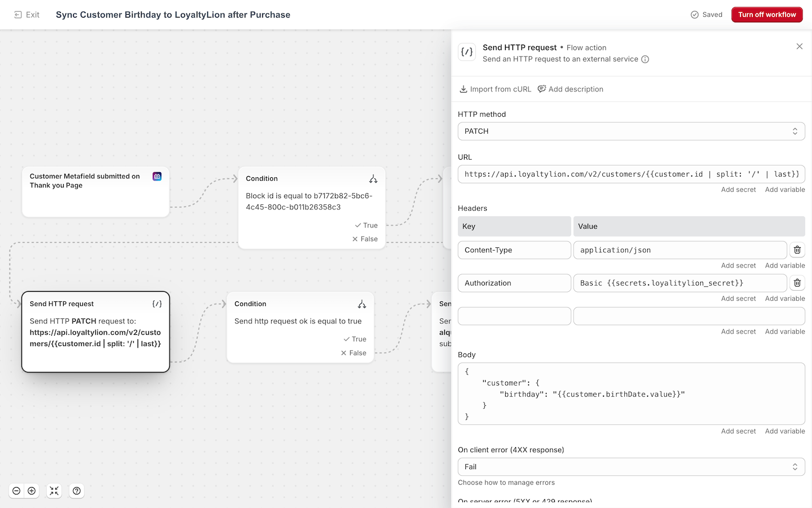The image size is (812, 508).
Task: Click the Import from cURL icon
Action: (x=464, y=89)
